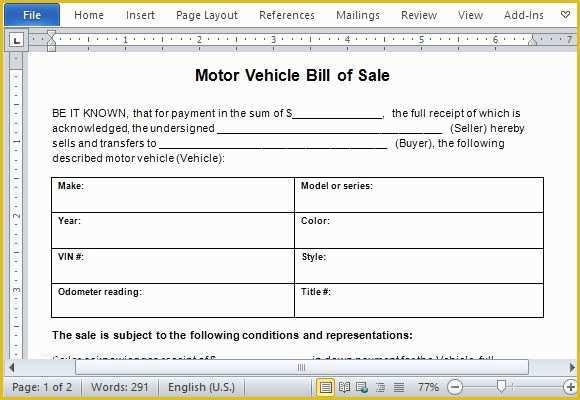Switch to Full Screen Reading view
This screenshot has height=400, width=580.
point(344,387)
